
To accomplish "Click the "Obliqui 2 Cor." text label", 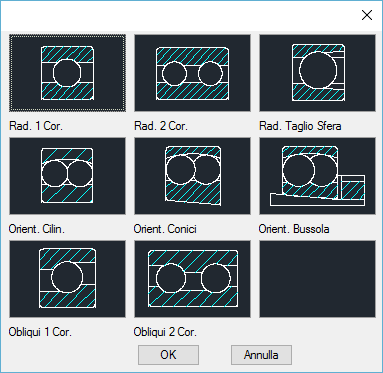I will [x=165, y=332].
